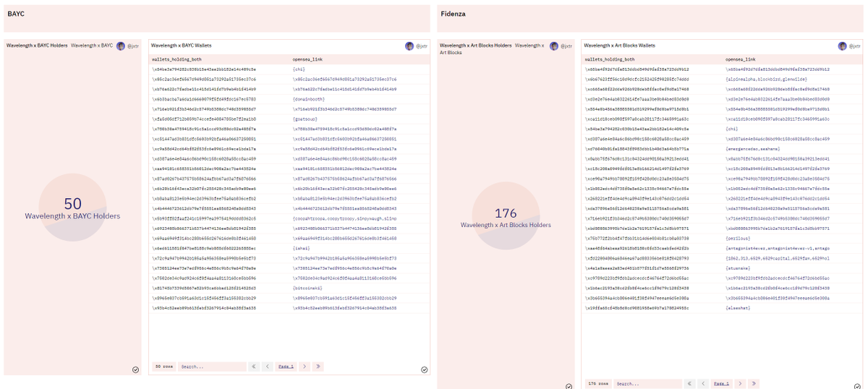Go to last page in Art Blocks Wallets table
This screenshot has height=389, width=868.
click(x=752, y=383)
